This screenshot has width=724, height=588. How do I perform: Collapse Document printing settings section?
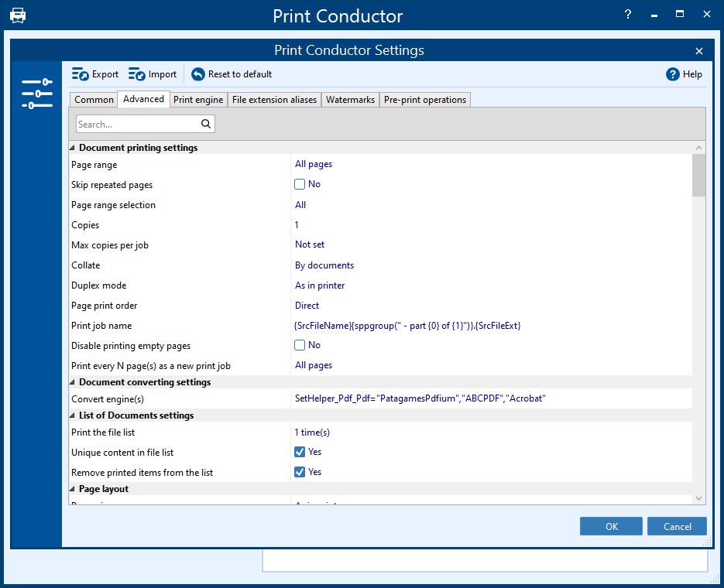pos(71,147)
